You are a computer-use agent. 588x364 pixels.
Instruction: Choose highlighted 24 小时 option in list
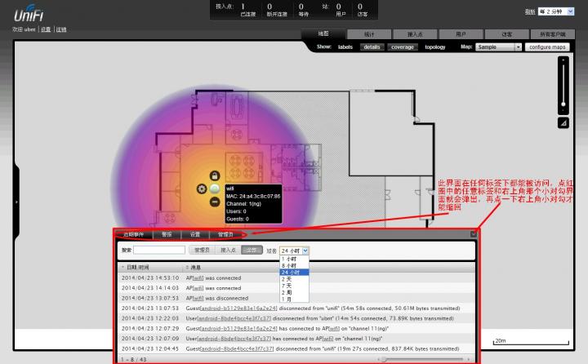294,273
